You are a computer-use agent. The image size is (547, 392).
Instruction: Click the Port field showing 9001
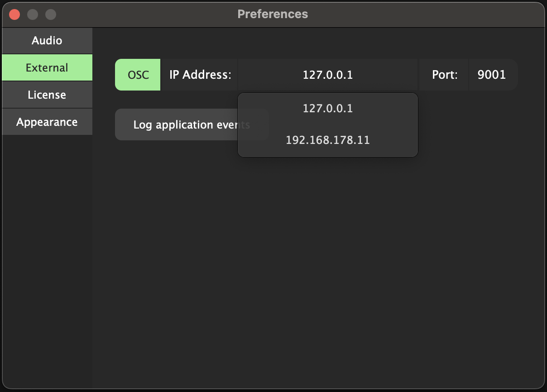click(492, 75)
